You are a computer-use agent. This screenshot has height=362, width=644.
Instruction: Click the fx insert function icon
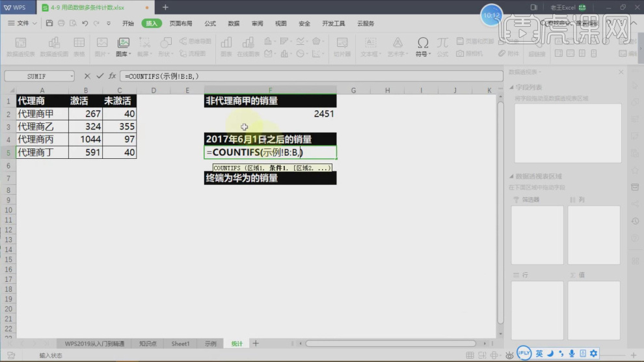(x=112, y=76)
